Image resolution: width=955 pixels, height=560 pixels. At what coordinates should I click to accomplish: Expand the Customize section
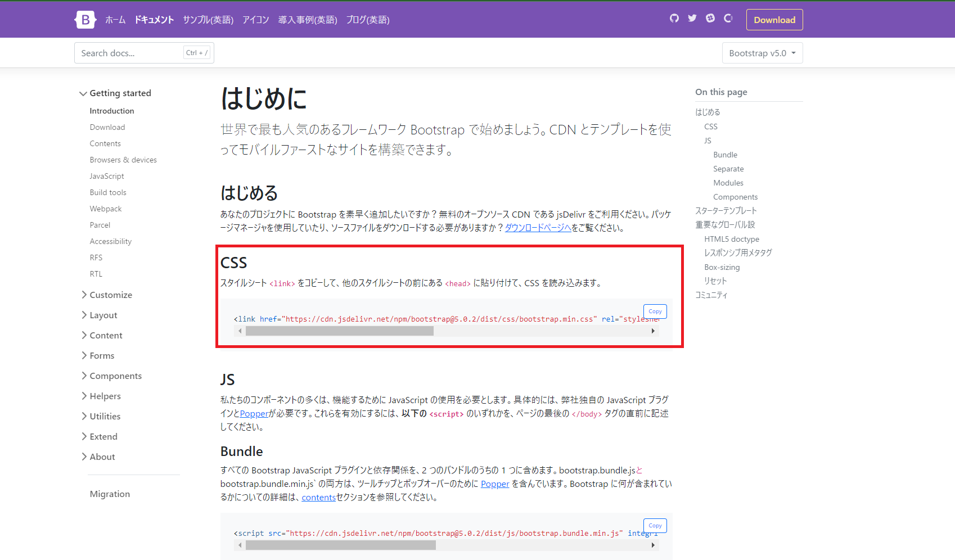106,295
